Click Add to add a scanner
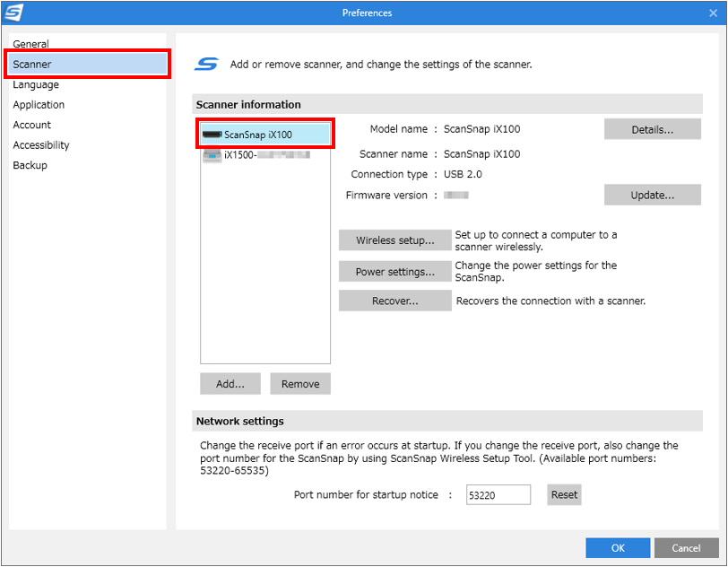Screen dimensions: 728x567 [x=230, y=383]
